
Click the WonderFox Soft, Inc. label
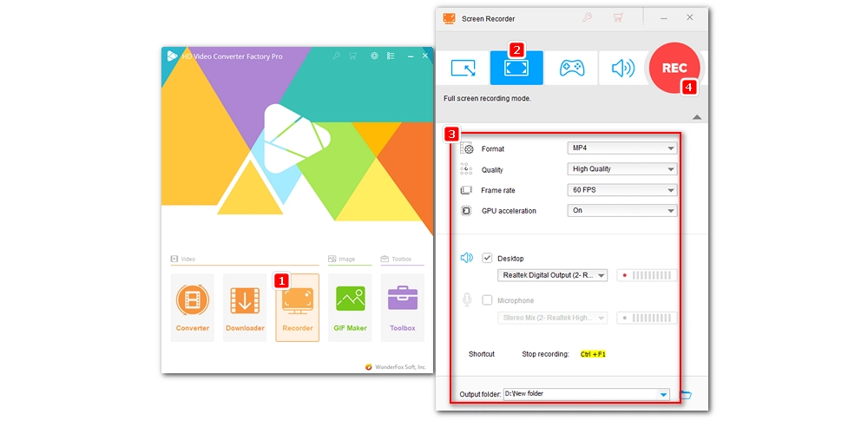click(400, 366)
